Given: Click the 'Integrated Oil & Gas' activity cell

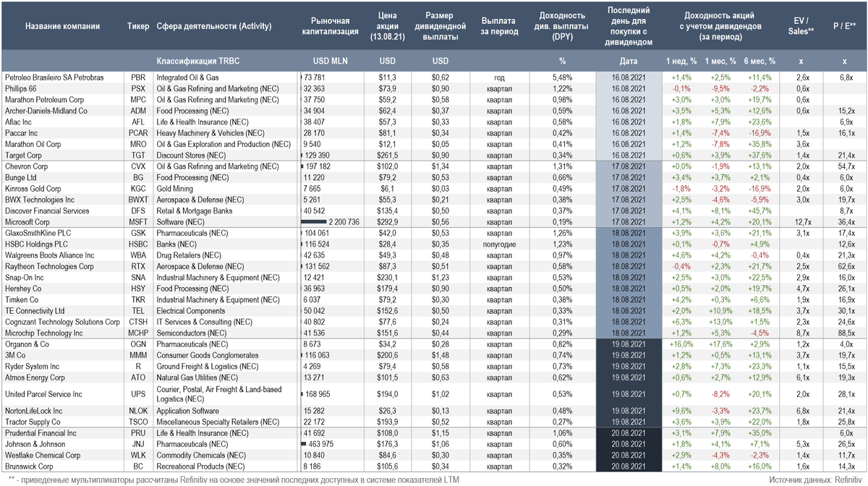Looking at the screenshot, I should [x=187, y=77].
